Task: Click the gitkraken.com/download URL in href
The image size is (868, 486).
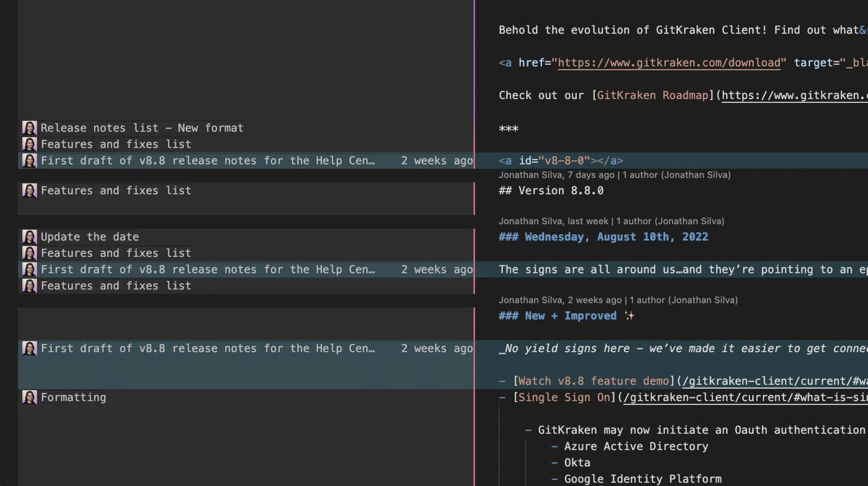Action: (669, 63)
